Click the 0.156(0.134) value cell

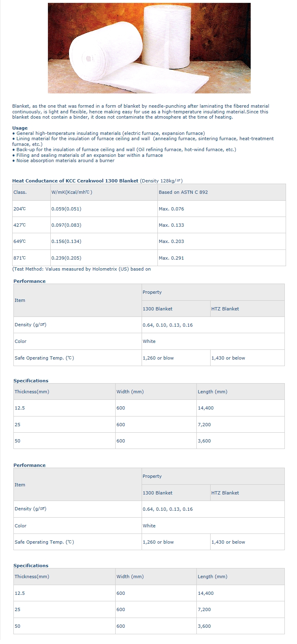coord(66,241)
